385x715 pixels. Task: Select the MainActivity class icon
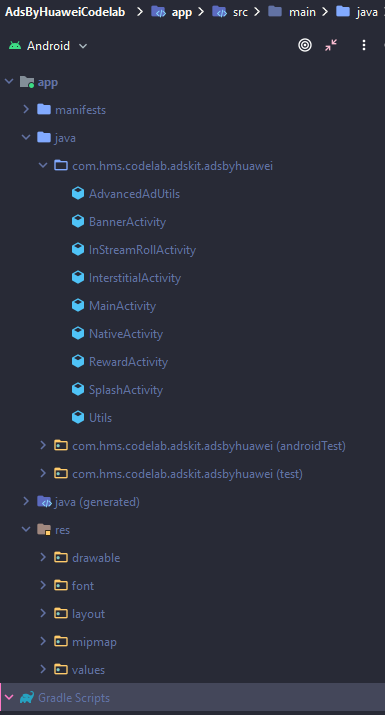click(x=78, y=306)
